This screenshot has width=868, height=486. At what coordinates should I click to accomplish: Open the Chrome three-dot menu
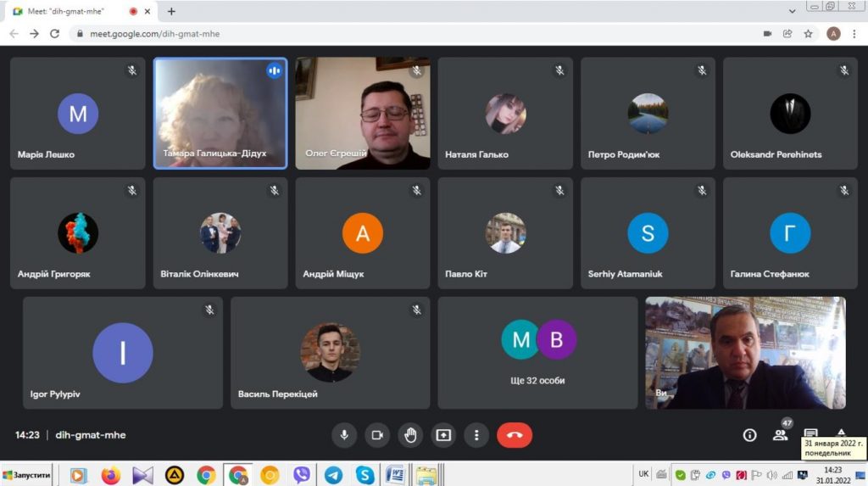(854, 34)
